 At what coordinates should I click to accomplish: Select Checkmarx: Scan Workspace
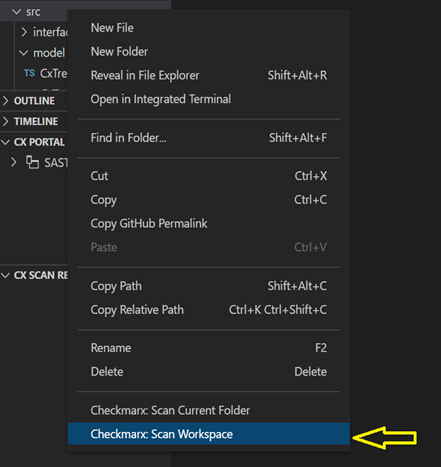[209, 434]
